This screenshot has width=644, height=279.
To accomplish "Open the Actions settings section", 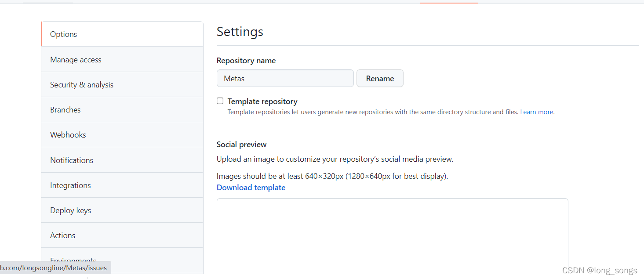I will (62, 236).
